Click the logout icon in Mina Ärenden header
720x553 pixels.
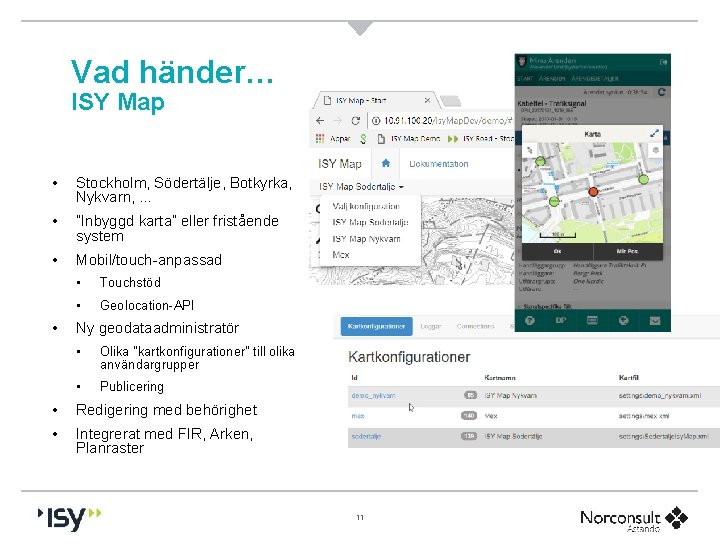663,62
